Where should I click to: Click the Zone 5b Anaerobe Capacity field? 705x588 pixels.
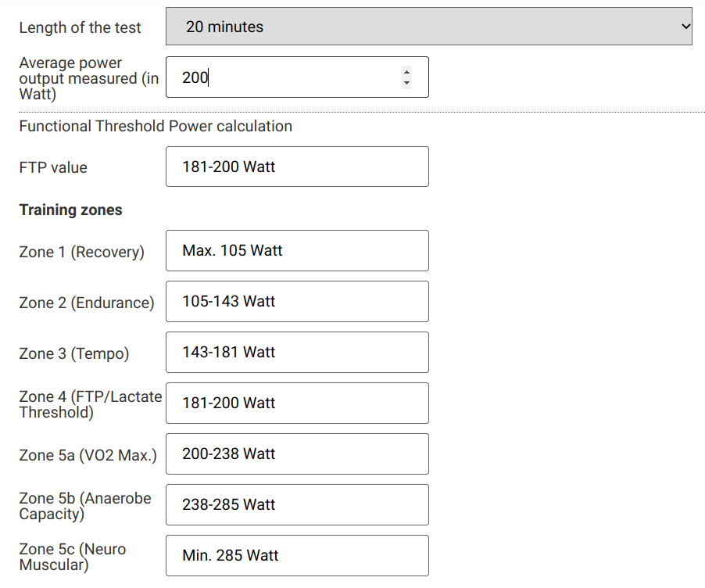[x=297, y=505]
